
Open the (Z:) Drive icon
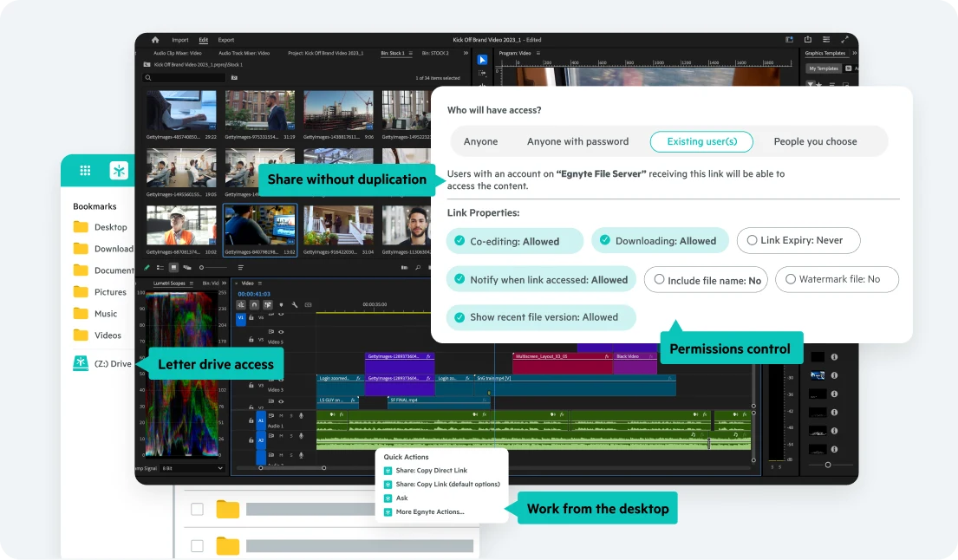tap(81, 363)
